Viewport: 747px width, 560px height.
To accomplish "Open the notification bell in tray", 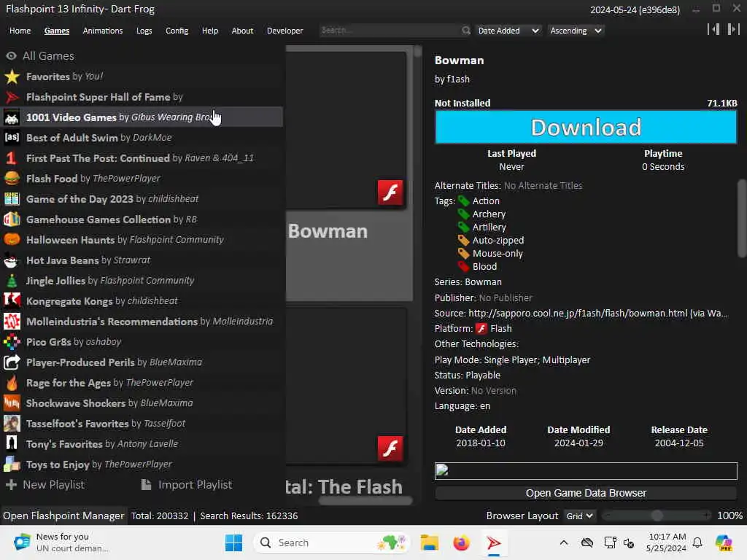I will point(697,542).
